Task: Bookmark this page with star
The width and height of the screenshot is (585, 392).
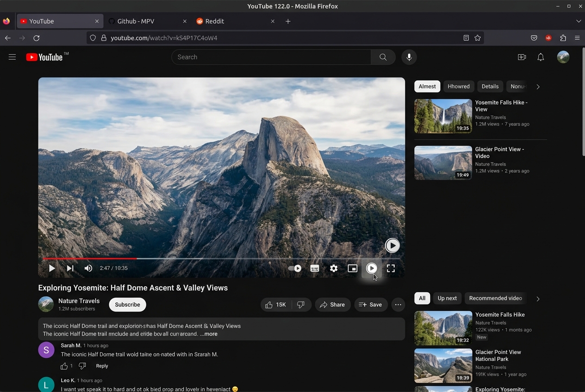Action: coord(478,38)
